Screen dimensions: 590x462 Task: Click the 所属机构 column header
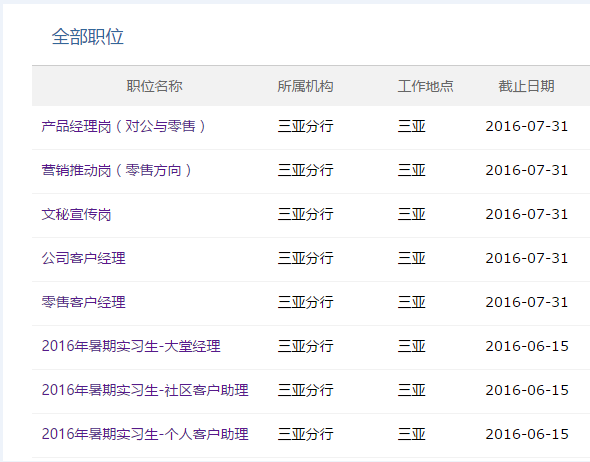point(305,86)
